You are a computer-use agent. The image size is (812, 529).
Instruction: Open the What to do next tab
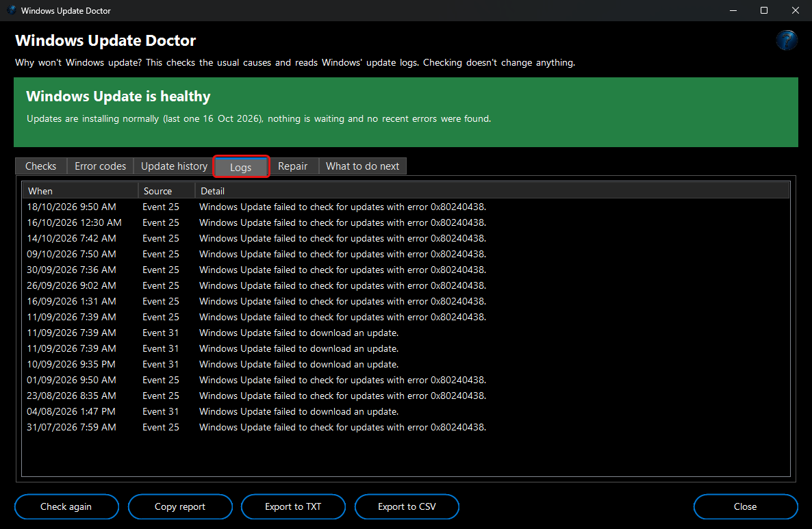(x=362, y=166)
